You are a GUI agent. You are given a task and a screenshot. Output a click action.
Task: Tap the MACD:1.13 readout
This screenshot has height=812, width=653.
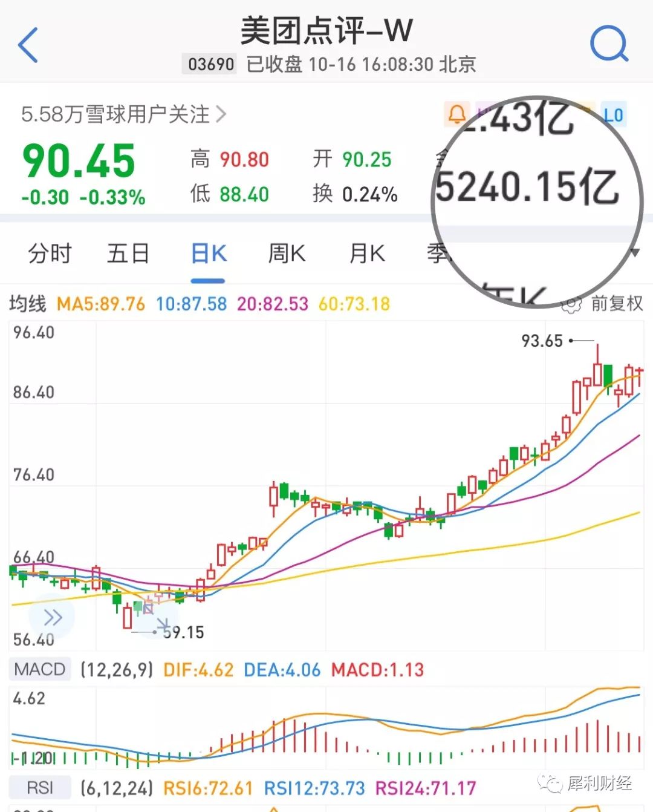378,670
